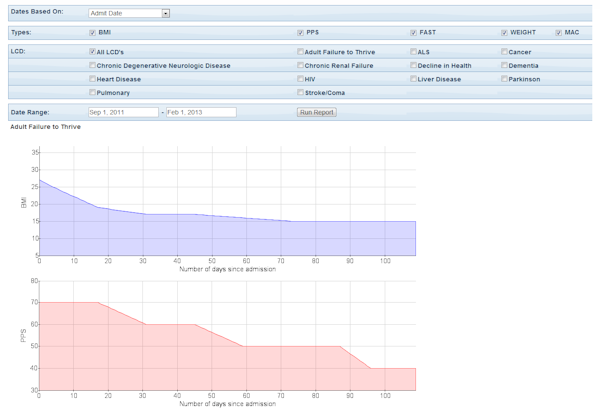
Task: Check the Chronic Renal Failure checkbox
Action: tap(300, 65)
